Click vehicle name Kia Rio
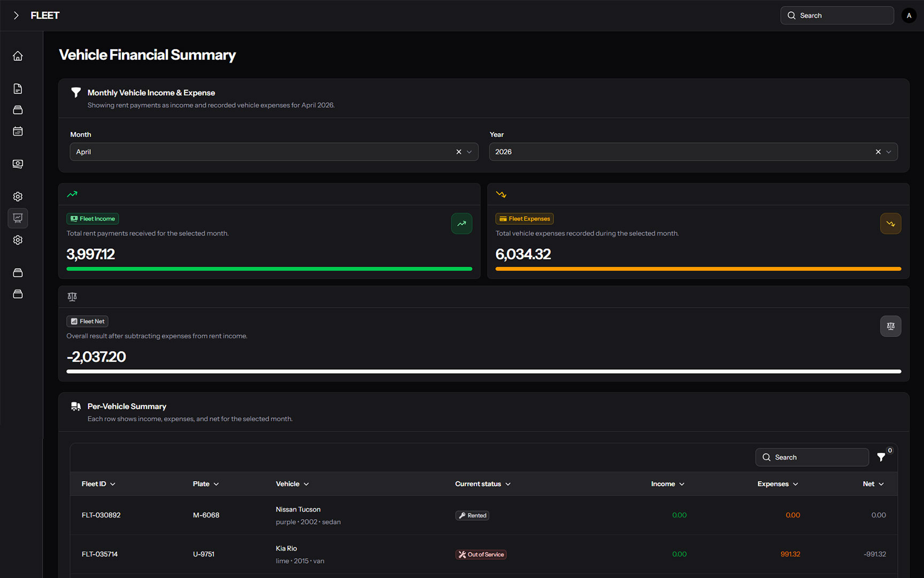Viewport: 924px width, 578px height. (286, 549)
